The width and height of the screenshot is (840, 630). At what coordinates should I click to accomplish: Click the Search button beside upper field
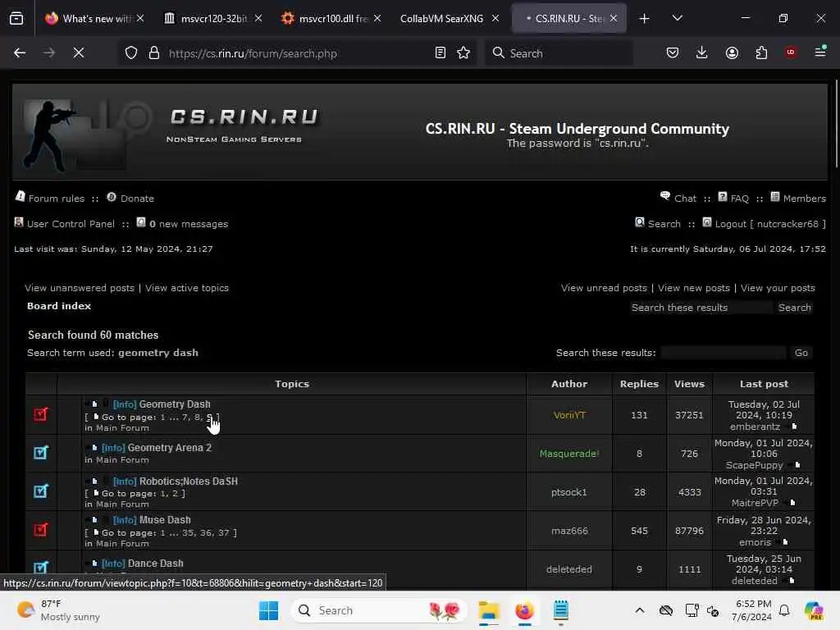click(794, 308)
